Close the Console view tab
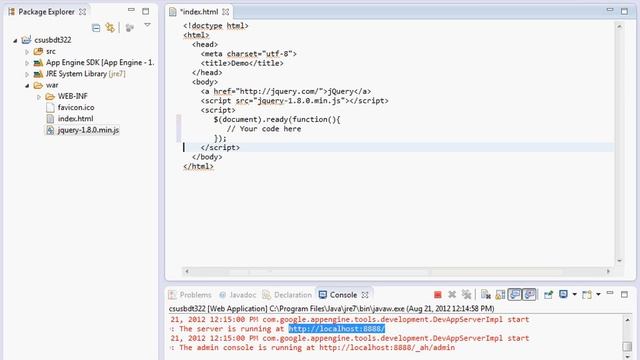The image size is (640, 360). pyautogui.click(x=365, y=295)
